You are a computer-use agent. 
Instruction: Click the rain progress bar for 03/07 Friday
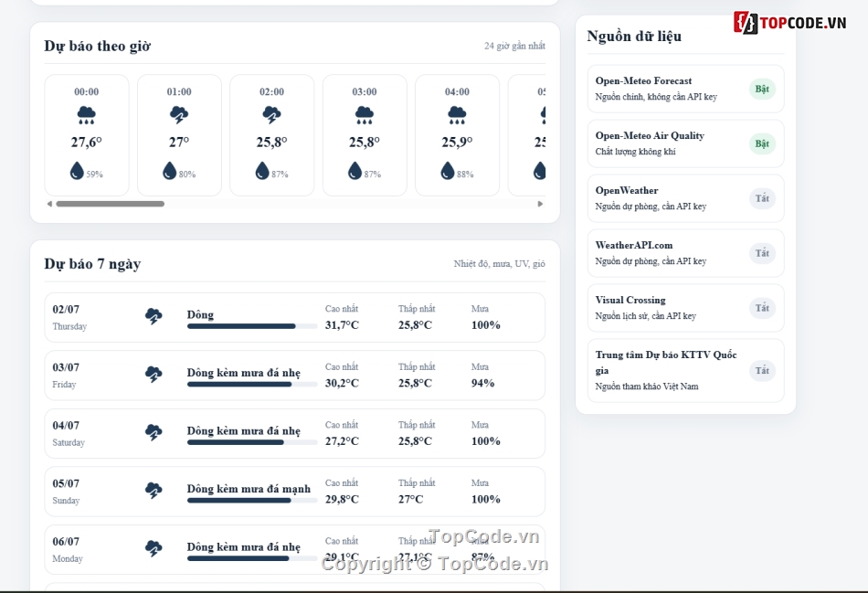(252, 385)
